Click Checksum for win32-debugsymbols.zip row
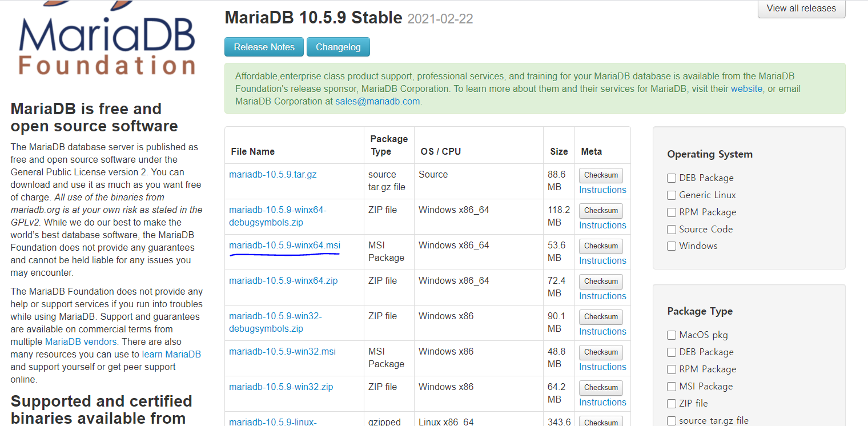Viewport: 868px width, 426px height. 601,317
